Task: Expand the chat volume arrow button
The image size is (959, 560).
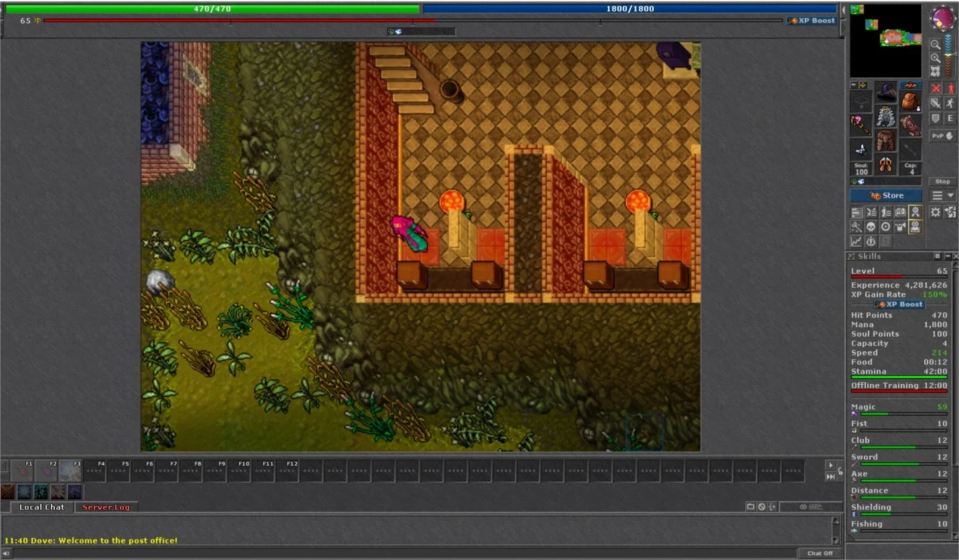Action: pos(6,553)
